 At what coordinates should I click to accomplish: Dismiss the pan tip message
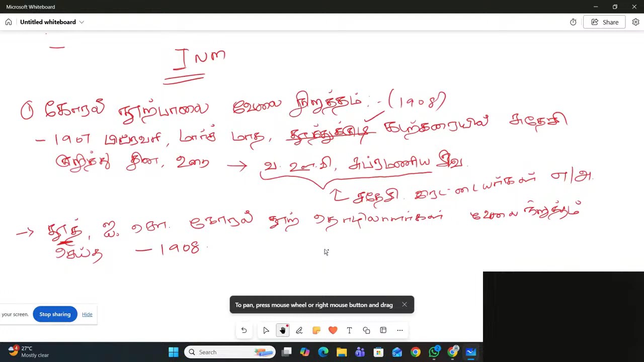tap(405, 305)
